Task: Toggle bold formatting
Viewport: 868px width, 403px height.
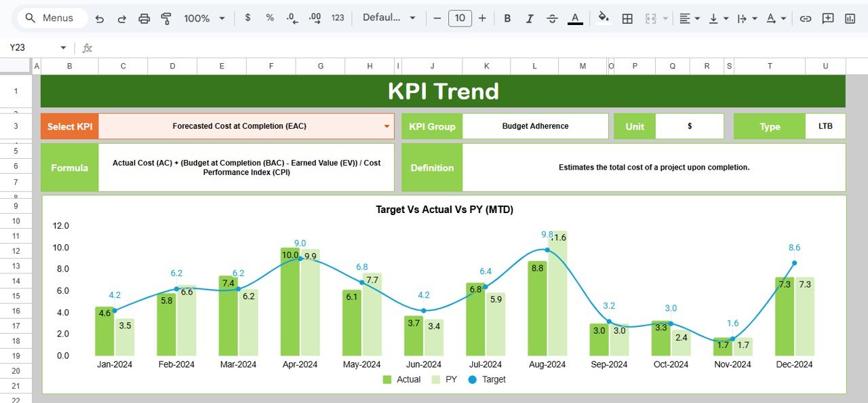Action: tap(507, 18)
